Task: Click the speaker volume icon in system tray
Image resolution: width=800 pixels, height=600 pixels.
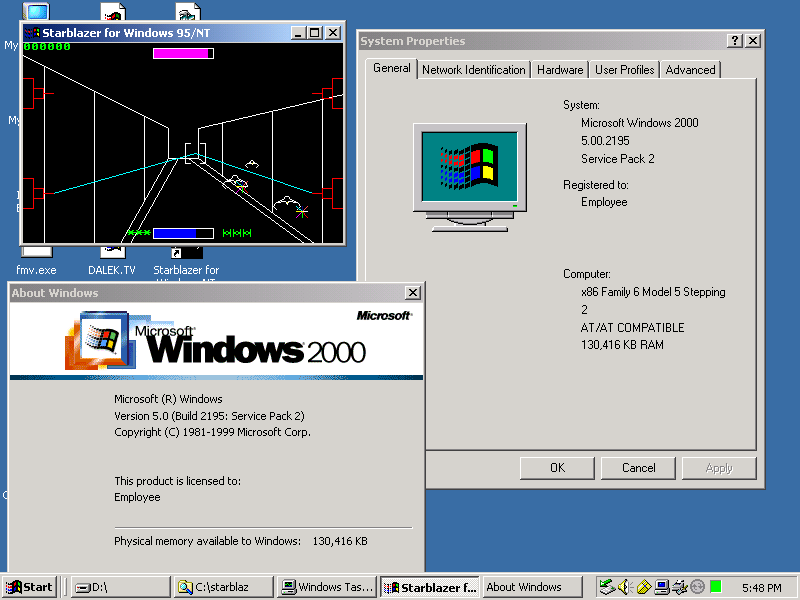Action: click(x=624, y=587)
